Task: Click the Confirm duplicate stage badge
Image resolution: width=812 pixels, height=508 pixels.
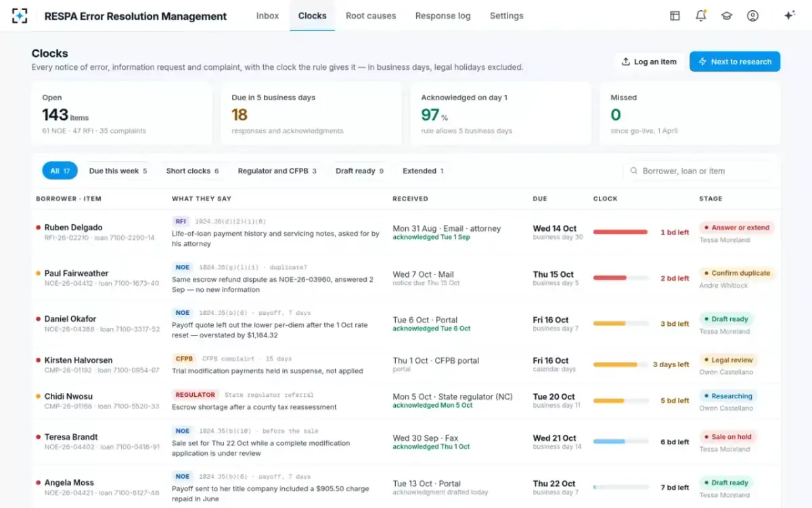Action: 737,273
